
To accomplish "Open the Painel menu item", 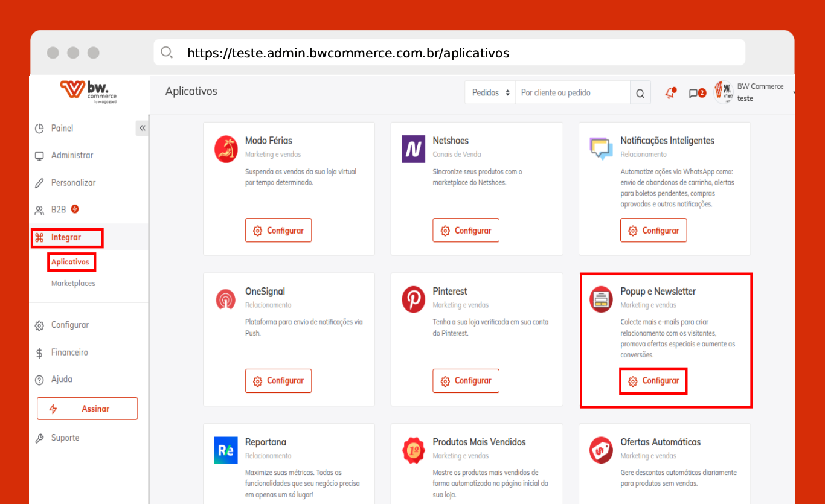I will [x=62, y=128].
